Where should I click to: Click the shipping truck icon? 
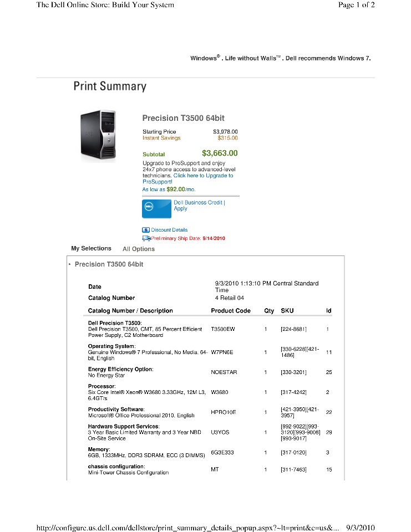tap(146, 238)
